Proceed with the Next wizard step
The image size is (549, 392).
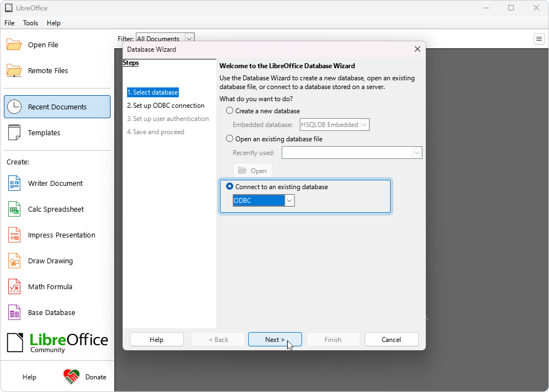pyautogui.click(x=274, y=339)
